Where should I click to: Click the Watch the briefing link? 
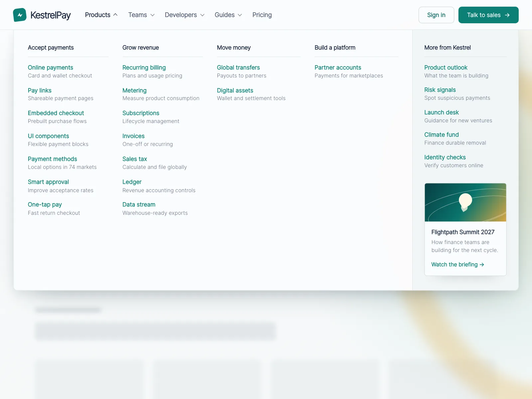(458, 264)
